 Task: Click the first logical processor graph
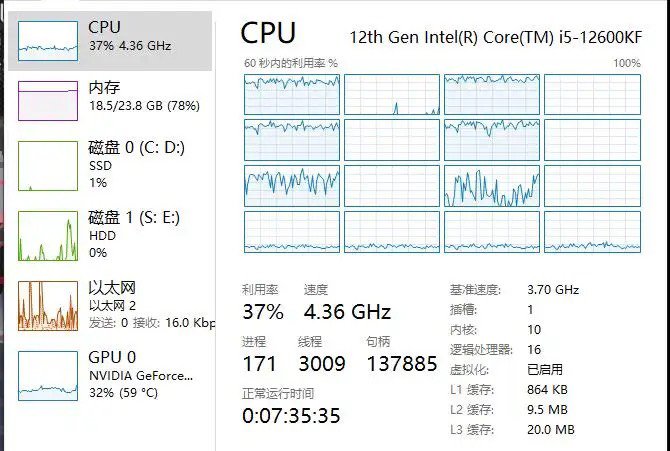click(292, 94)
